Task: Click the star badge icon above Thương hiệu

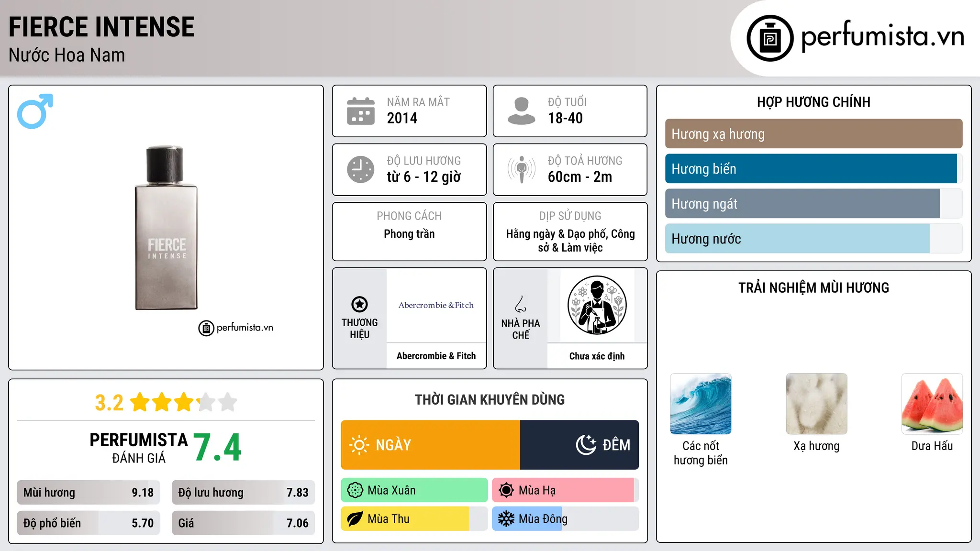Action: tap(359, 304)
